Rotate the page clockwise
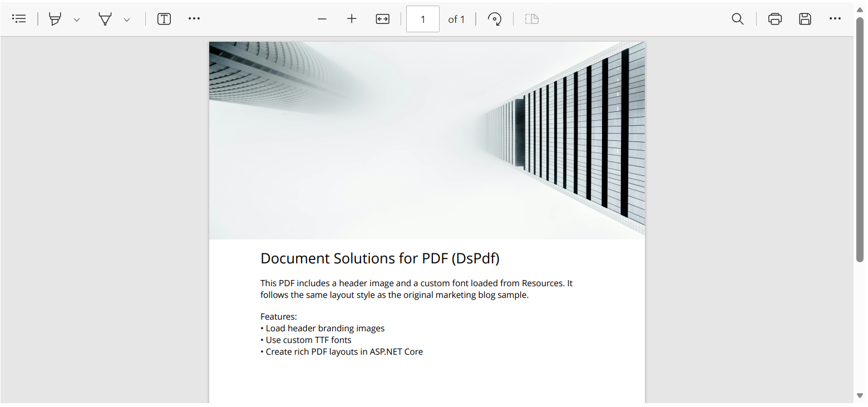Screen dimensions: 868x407 [495, 18]
